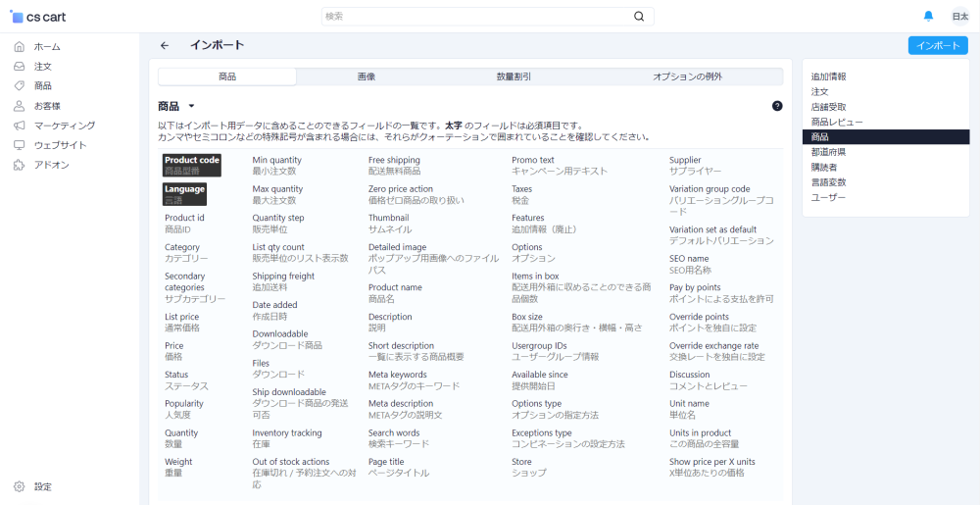Click the Override exchange rate label
This screenshot has height=505, width=980.
coord(713,345)
